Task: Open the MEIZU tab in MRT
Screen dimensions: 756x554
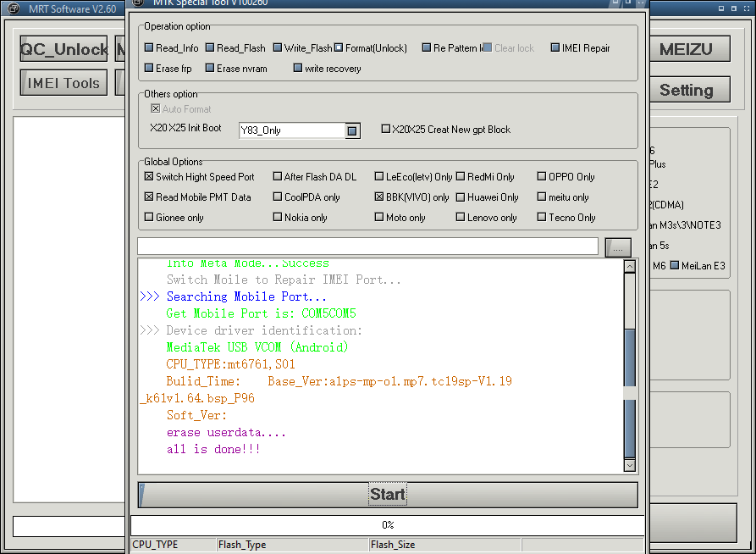Action: pyautogui.click(x=686, y=49)
